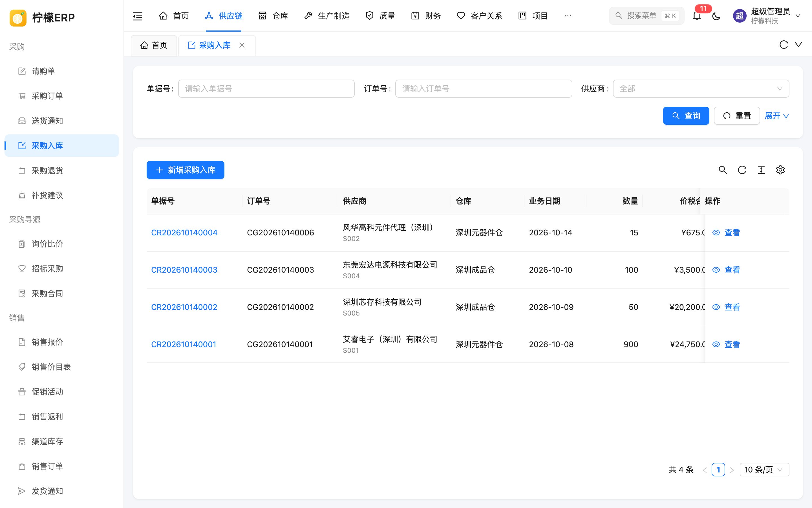View record CR202610140004 via 查看
This screenshot has width=812, height=508.
726,233
